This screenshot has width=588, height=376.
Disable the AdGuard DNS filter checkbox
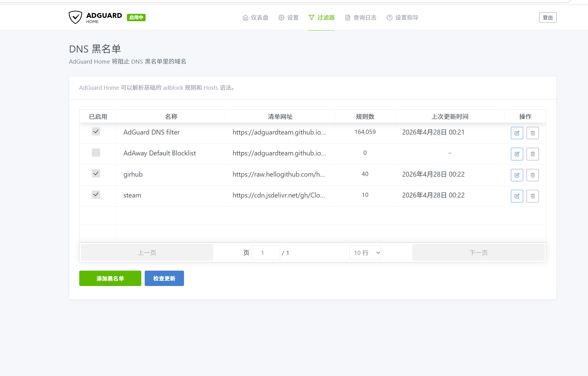pyautogui.click(x=96, y=131)
